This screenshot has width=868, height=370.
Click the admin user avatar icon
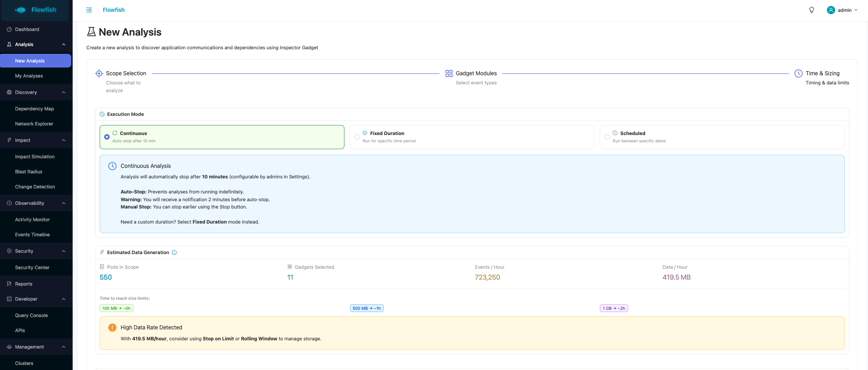(831, 10)
